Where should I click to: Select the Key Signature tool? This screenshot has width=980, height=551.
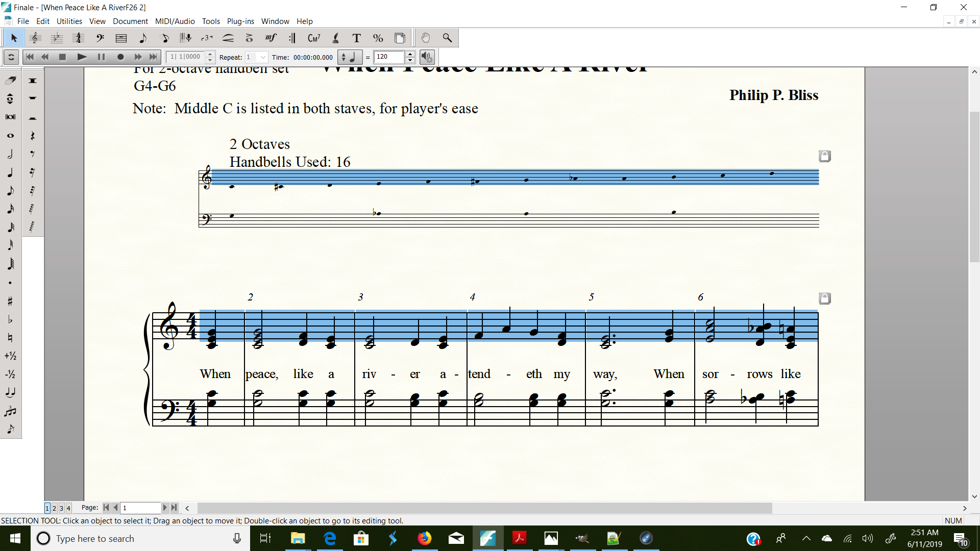tap(57, 38)
